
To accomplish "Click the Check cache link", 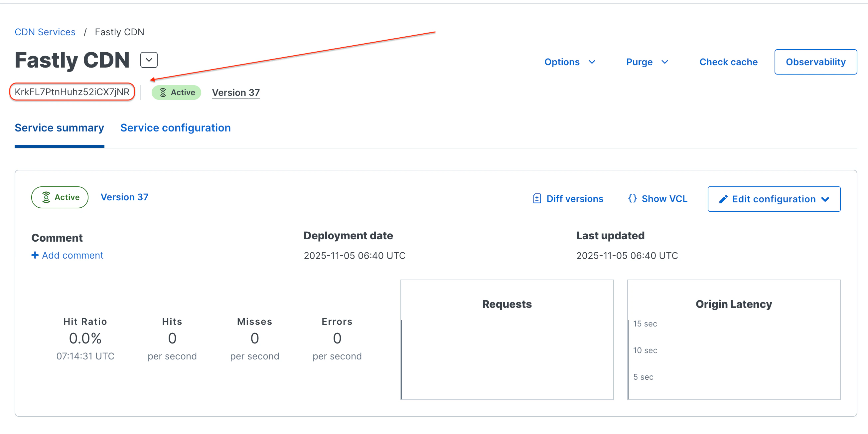I will click(728, 62).
